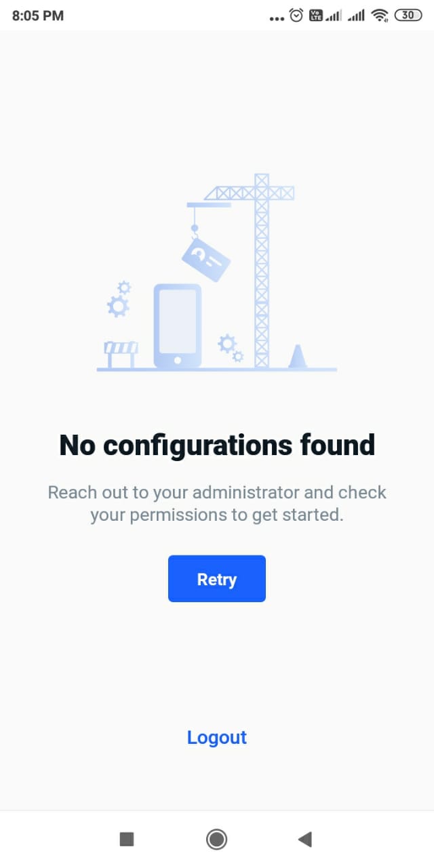
Task: Tap the hanging ID card graphic
Action: (206, 259)
